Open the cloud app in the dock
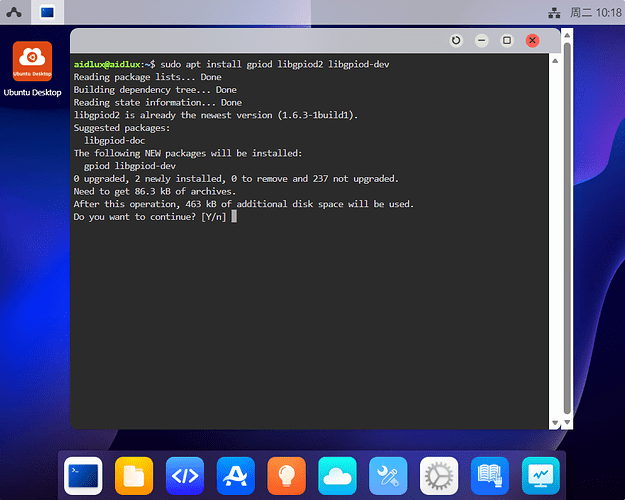 pyautogui.click(x=338, y=475)
